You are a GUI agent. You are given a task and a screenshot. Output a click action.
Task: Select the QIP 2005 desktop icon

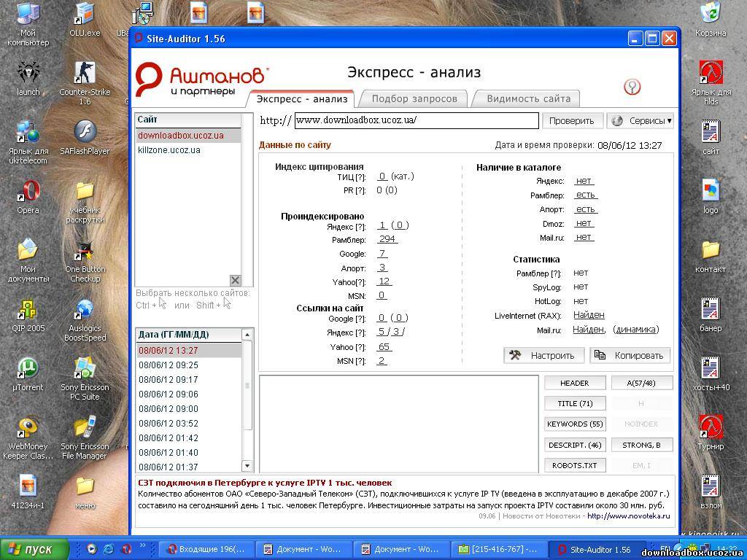click(28, 315)
